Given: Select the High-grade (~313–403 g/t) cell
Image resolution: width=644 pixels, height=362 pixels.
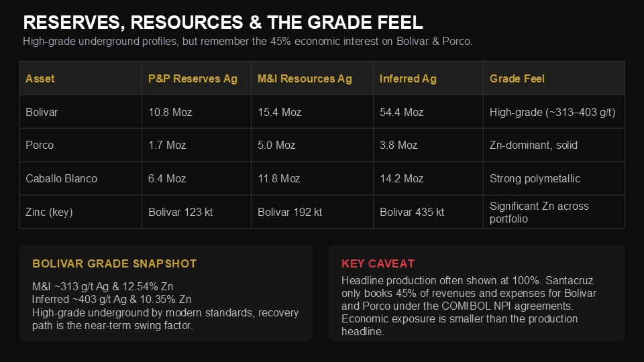Looking at the screenshot, I should tap(552, 112).
